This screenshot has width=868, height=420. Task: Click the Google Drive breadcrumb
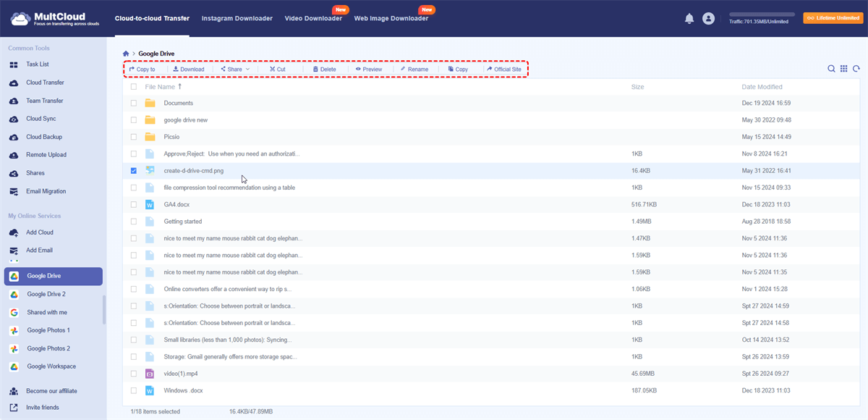pyautogui.click(x=156, y=54)
